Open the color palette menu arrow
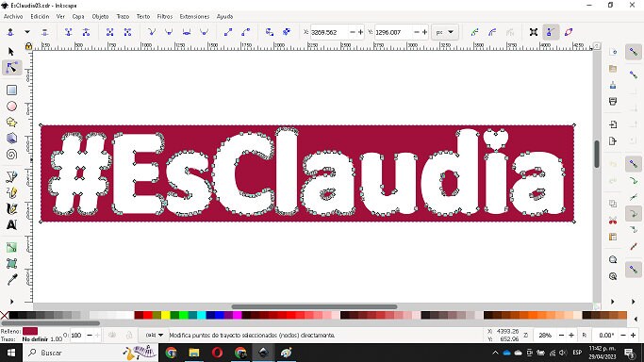Screen dimensions: 644x362 636,319
